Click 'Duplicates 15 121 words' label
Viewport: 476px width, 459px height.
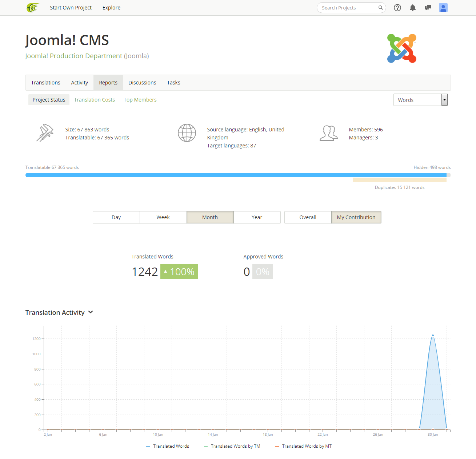[400, 187]
